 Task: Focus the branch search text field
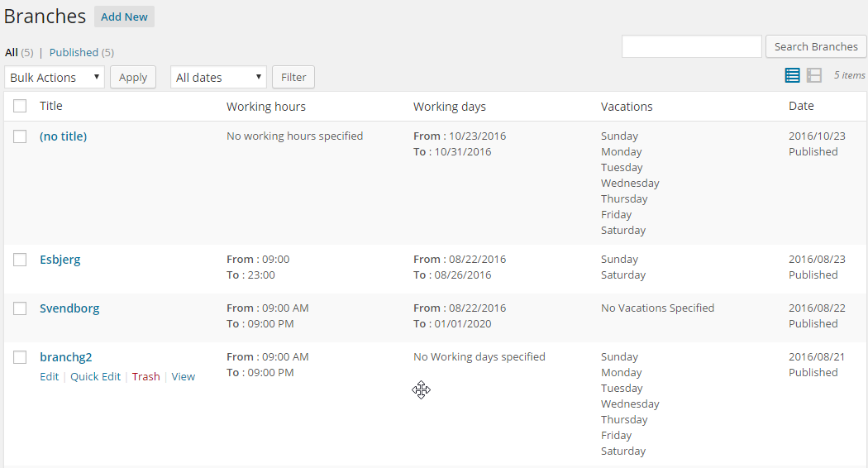click(x=691, y=46)
